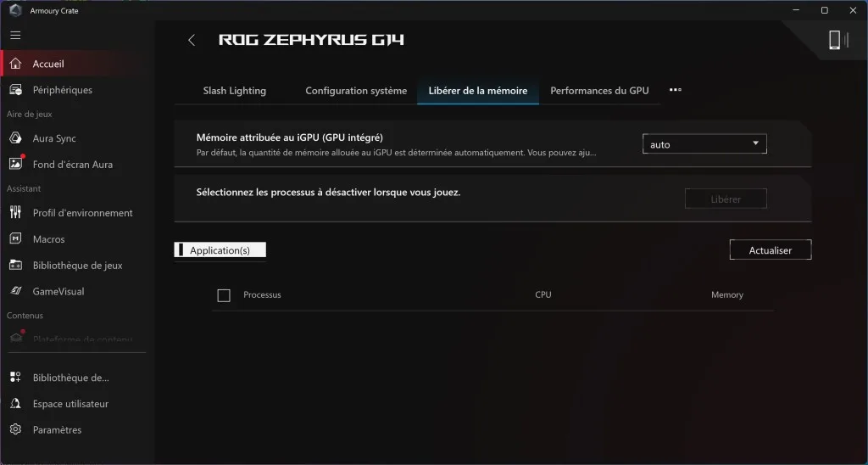868x465 pixels.
Task: Click the Aura Sync icon
Action: tap(15, 138)
